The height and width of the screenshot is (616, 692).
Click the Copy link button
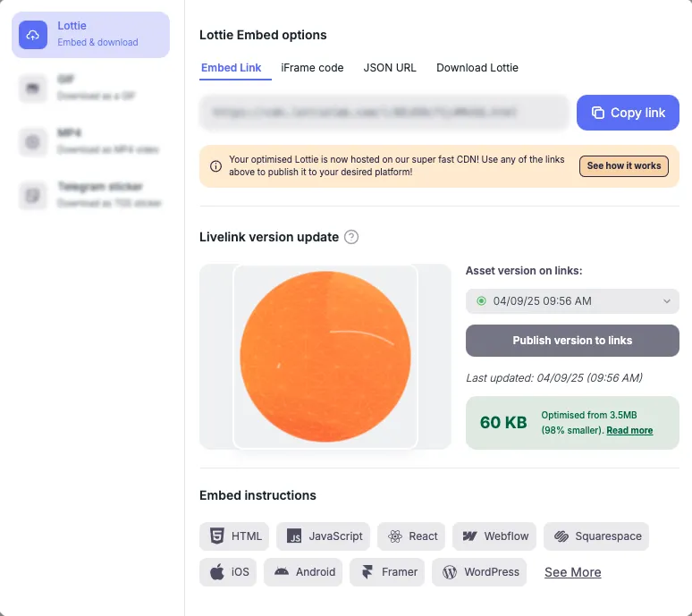pos(628,113)
